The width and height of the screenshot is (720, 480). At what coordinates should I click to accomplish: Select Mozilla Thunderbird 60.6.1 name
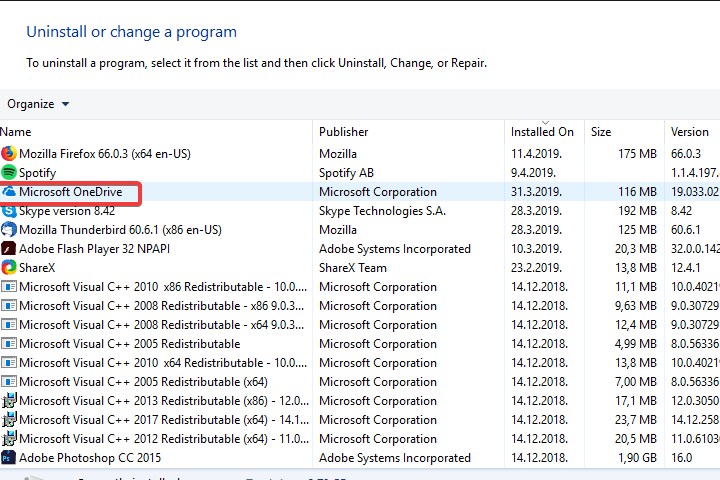tap(120, 230)
